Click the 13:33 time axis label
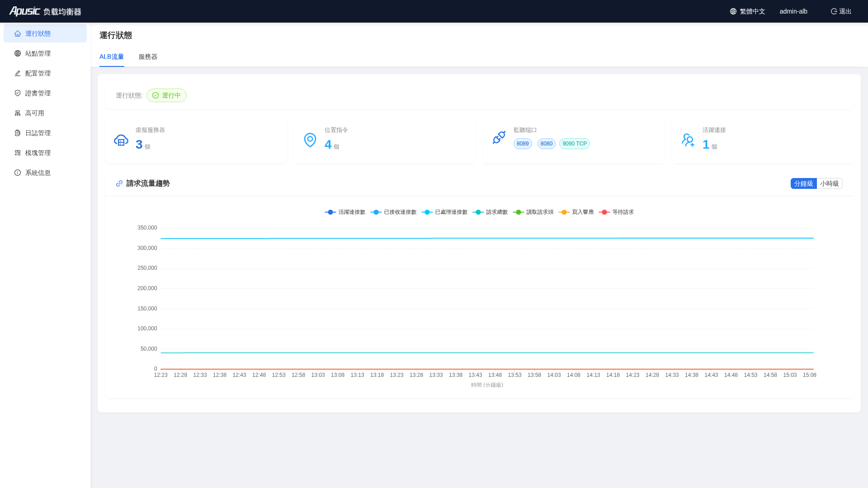 point(436,375)
